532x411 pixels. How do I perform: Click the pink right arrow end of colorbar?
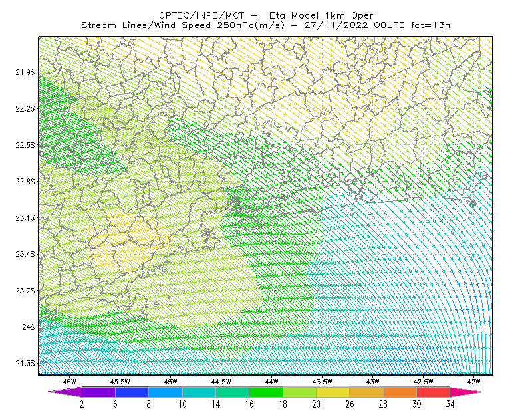[x=467, y=392]
